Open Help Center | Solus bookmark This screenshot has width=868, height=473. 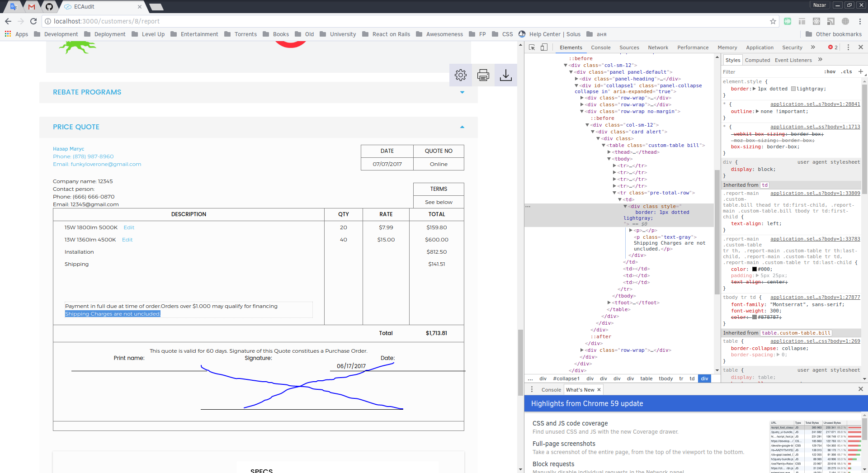point(549,34)
